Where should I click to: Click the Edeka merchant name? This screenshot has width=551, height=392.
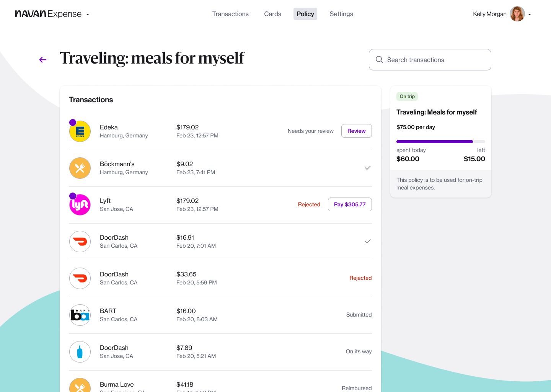[109, 127]
